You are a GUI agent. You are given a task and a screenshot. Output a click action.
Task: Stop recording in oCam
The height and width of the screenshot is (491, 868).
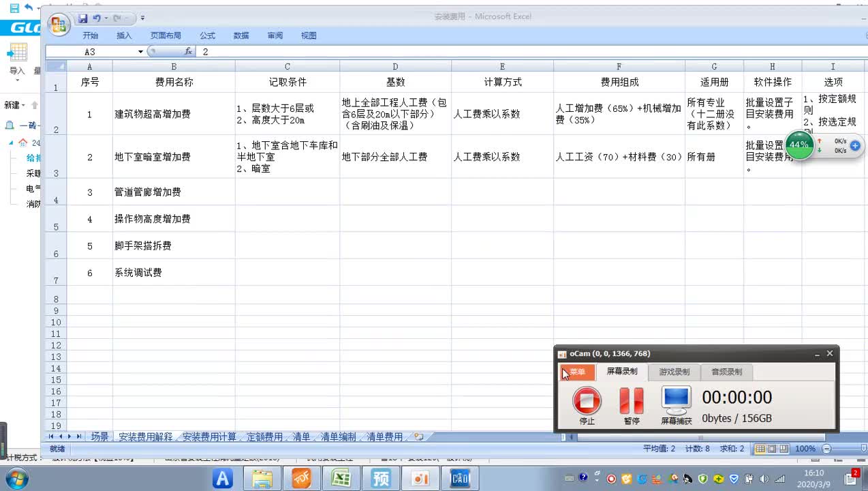click(587, 406)
